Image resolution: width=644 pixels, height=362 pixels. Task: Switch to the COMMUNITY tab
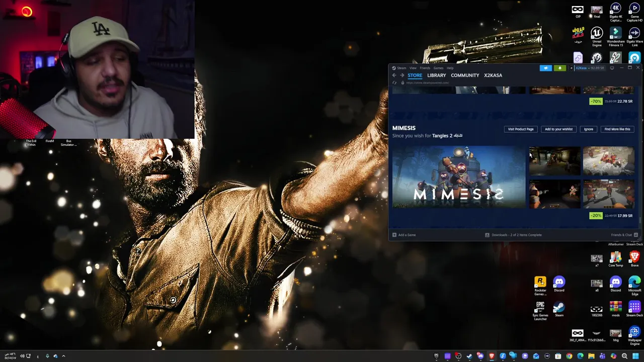[465, 75]
